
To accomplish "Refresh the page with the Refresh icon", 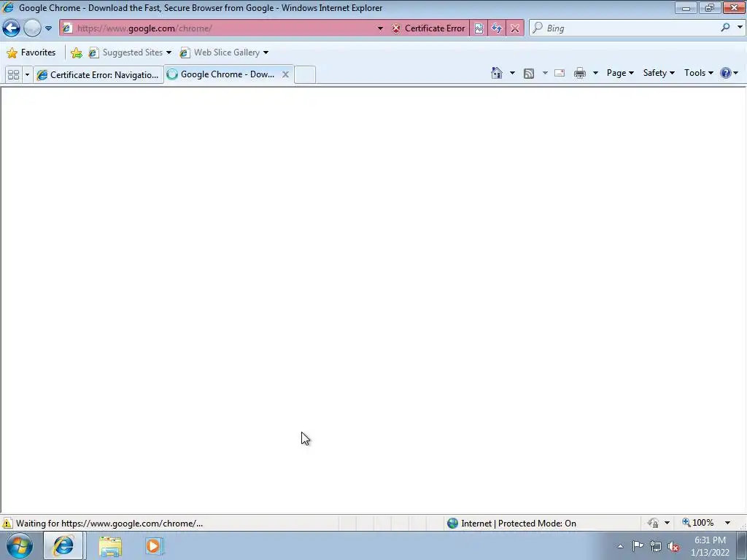I will click(496, 28).
